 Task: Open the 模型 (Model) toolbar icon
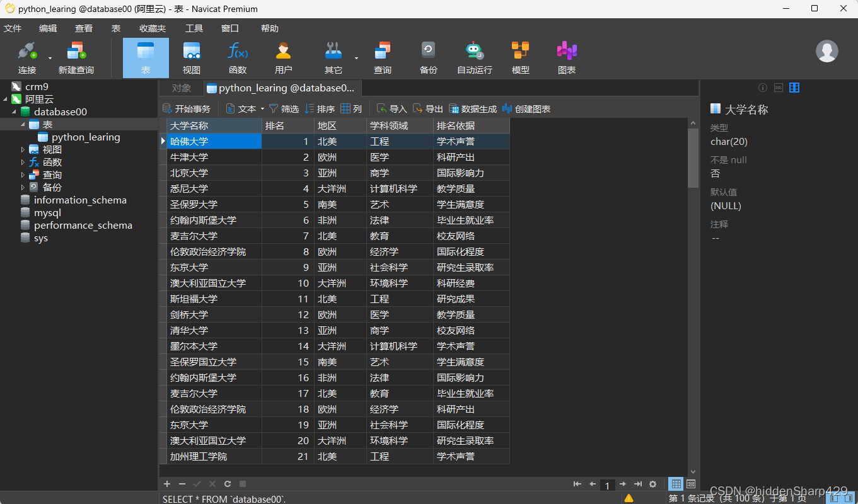click(x=521, y=57)
